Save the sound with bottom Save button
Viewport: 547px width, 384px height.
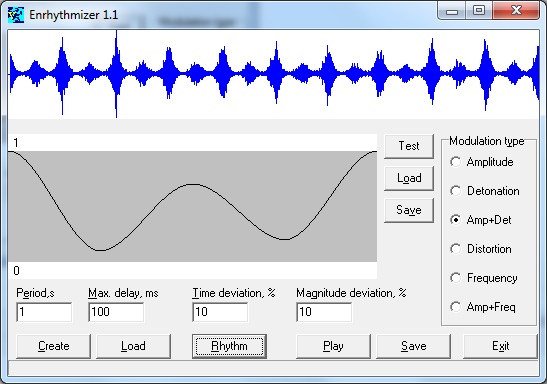[413, 346]
